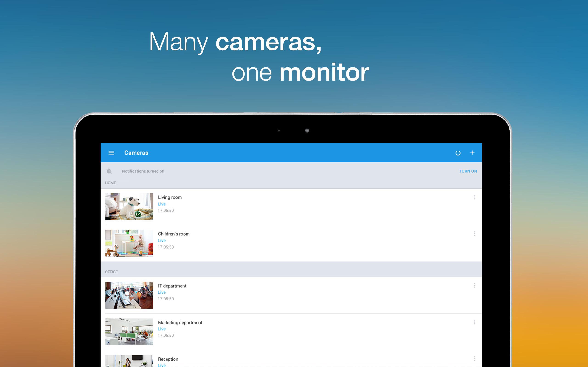Viewport: 588px width, 367px height.
Task: Click Live status under IT department
Action: coord(161,292)
